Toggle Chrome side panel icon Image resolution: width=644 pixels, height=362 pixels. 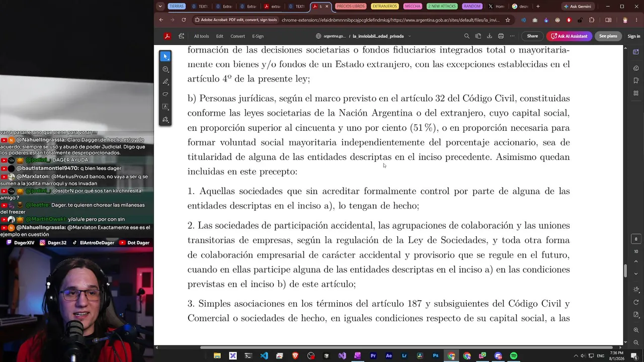[x=608, y=20]
